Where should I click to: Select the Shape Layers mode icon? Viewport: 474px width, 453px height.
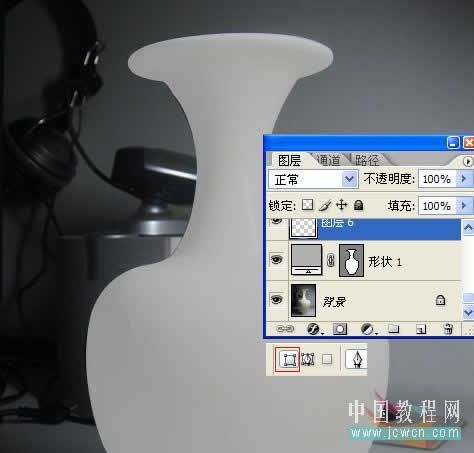pyautogui.click(x=288, y=359)
